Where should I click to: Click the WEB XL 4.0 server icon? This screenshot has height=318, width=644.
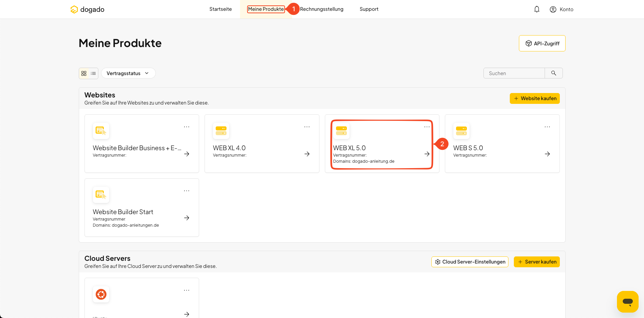coord(221,131)
